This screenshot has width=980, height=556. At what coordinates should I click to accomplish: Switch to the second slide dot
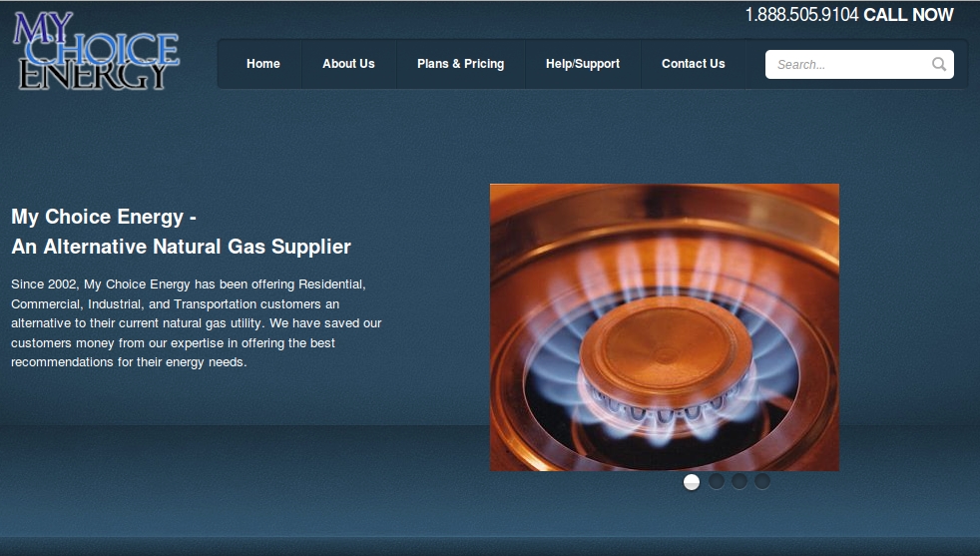(x=717, y=481)
